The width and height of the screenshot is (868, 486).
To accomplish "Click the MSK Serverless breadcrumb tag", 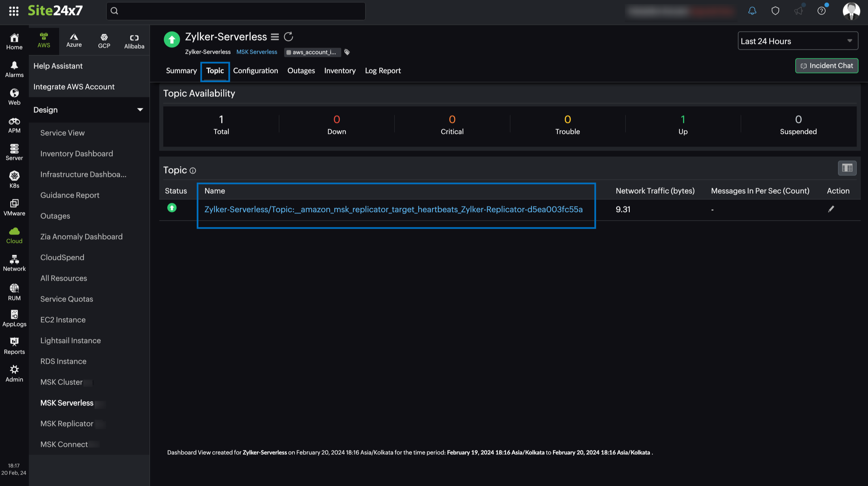I will tap(256, 51).
